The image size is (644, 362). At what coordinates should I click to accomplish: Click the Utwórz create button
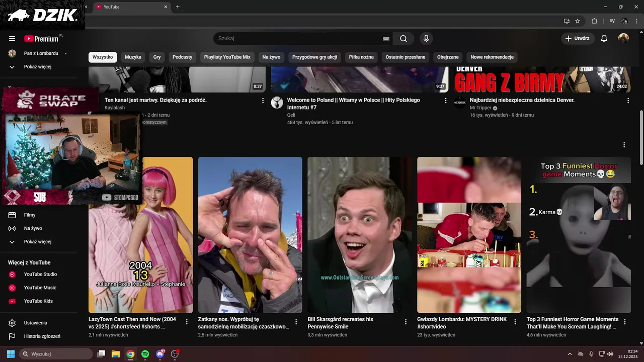pyautogui.click(x=578, y=38)
